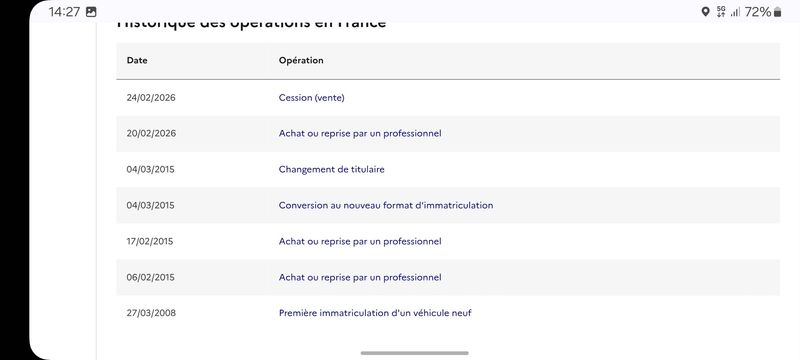Image resolution: width=800 pixels, height=360 pixels.
Task: Click Conversion au nouveau format d'immatriculation
Action: (x=386, y=205)
